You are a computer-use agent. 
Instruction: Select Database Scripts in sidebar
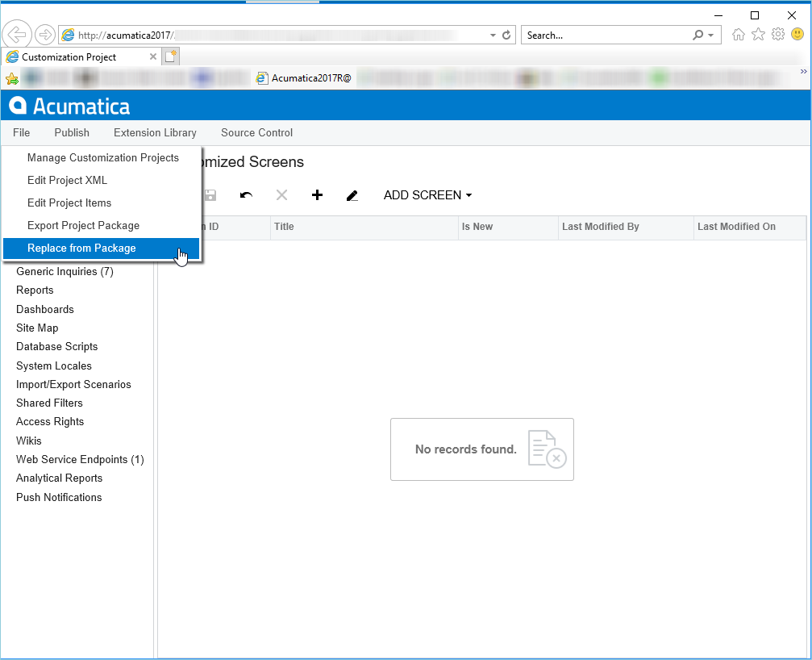click(57, 347)
